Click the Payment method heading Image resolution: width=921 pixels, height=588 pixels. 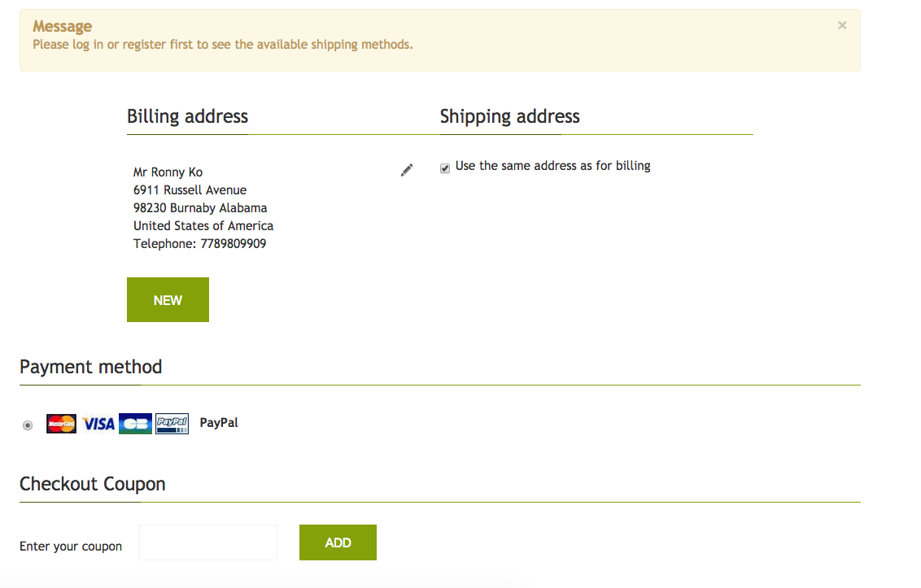(91, 367)
